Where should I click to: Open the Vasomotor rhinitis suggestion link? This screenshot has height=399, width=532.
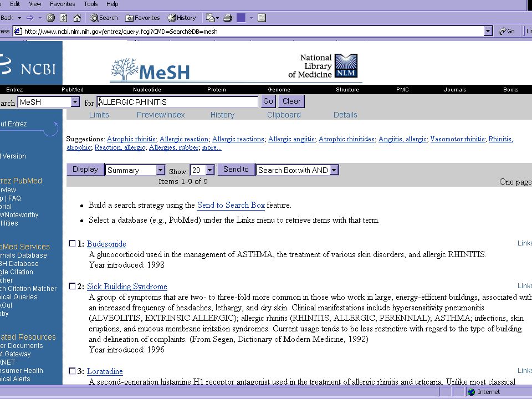[457, 139]
